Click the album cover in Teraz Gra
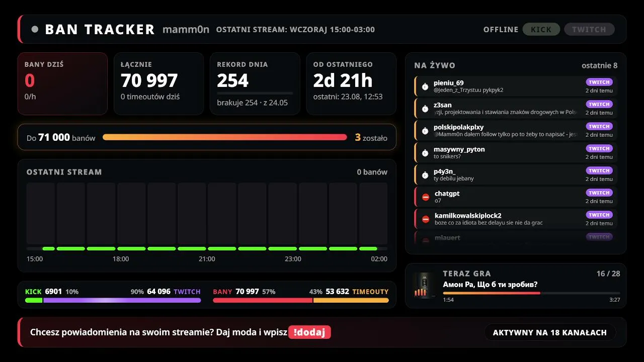The height and width of the screenshot is (362, 644). [424, 286]
